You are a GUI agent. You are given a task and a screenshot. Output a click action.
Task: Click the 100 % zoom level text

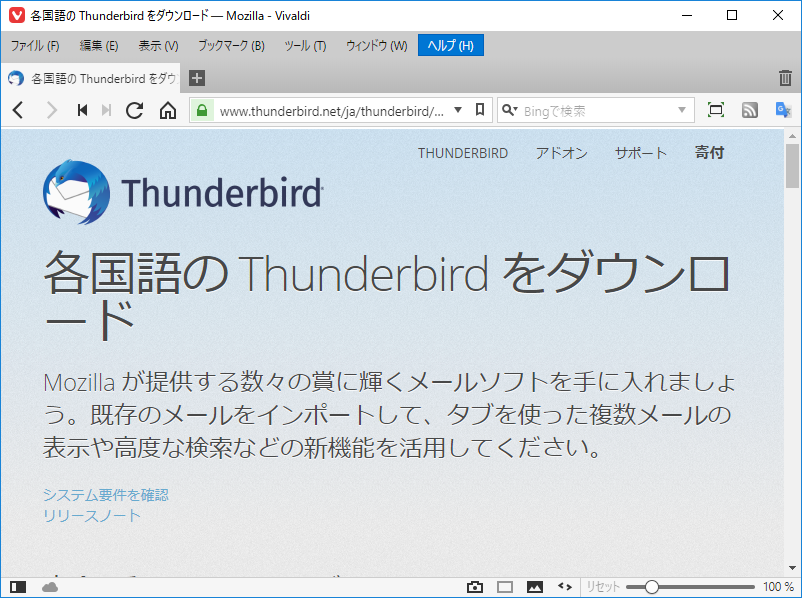coord(778,587)
